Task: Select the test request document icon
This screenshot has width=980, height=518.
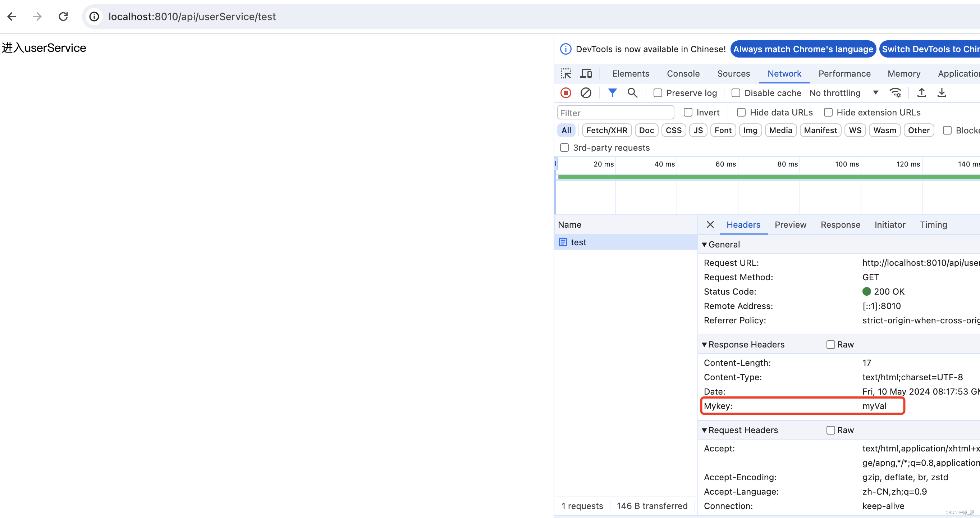Action: [x=563, y=242]
